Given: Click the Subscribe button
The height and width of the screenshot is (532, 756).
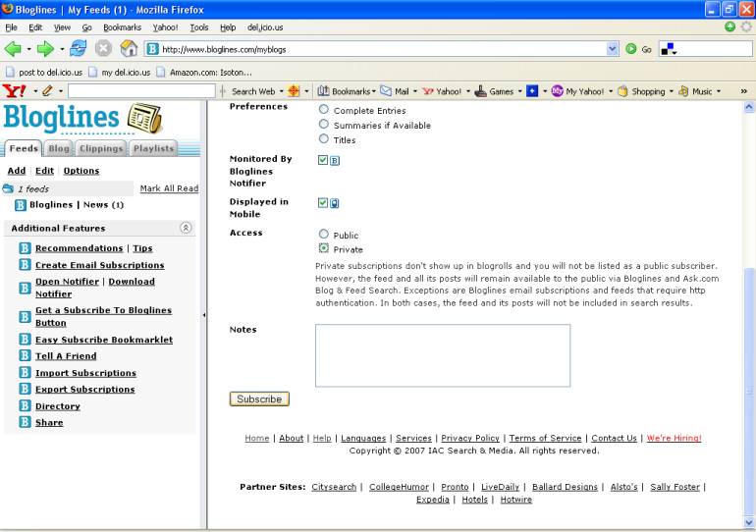Looking at the screenshot, I should [x=259, y=399].
